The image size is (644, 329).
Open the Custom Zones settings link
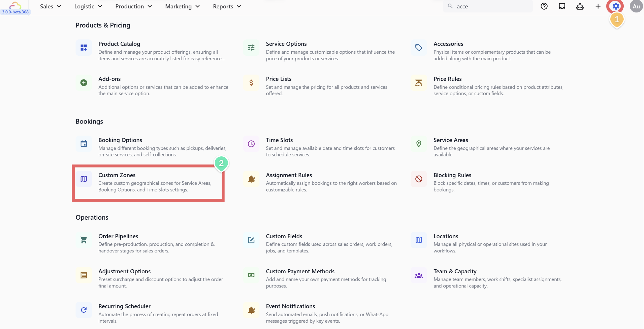tap(117, 175)
